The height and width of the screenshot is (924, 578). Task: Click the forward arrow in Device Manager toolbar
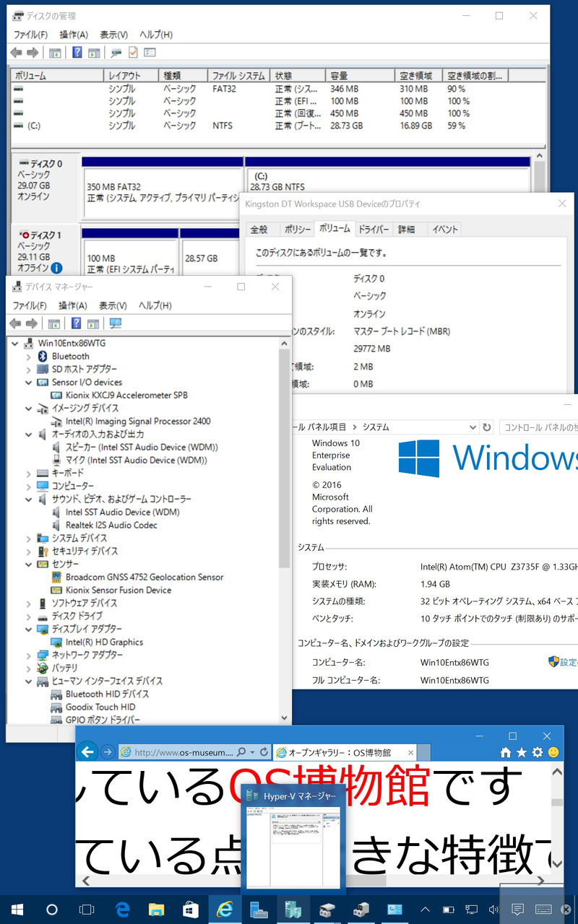click(x=32, y=323)
